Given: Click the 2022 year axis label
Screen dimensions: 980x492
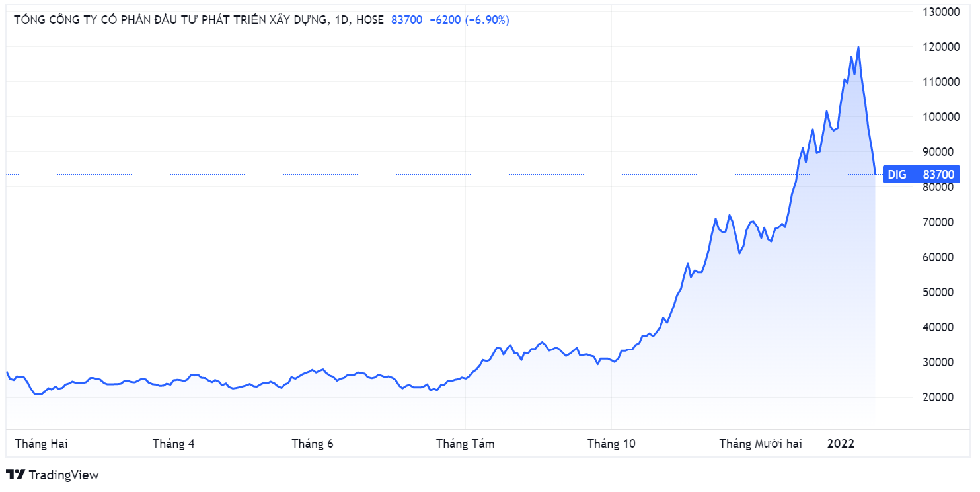Looking at the screenshot, I should point(841,444).
